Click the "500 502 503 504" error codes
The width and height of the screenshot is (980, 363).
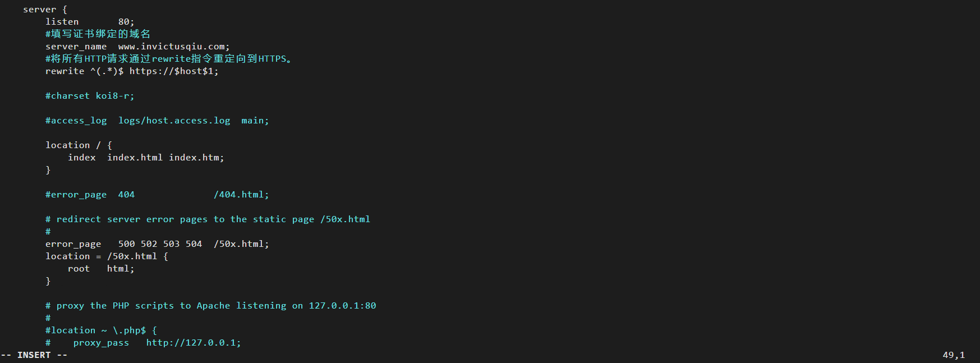[160, 244]
